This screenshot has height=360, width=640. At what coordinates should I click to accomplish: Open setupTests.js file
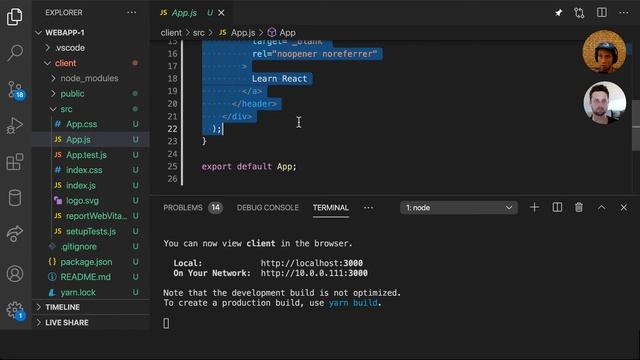point(91,231)
